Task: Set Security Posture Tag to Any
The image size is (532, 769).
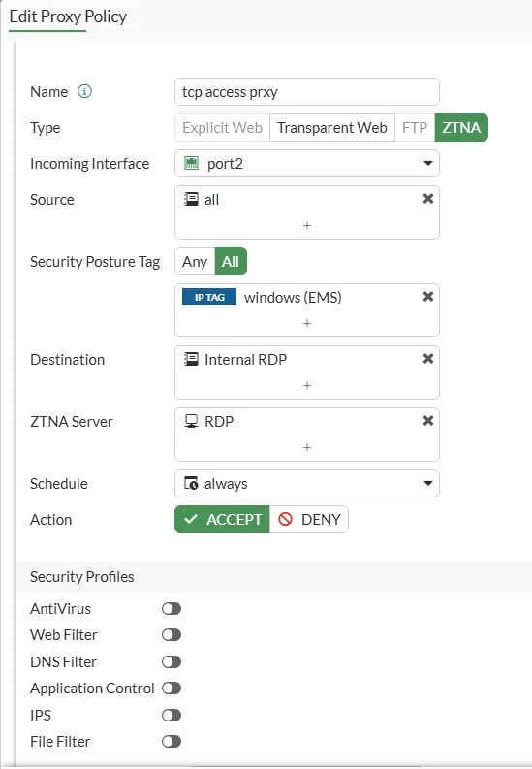Action: point(195,262)
